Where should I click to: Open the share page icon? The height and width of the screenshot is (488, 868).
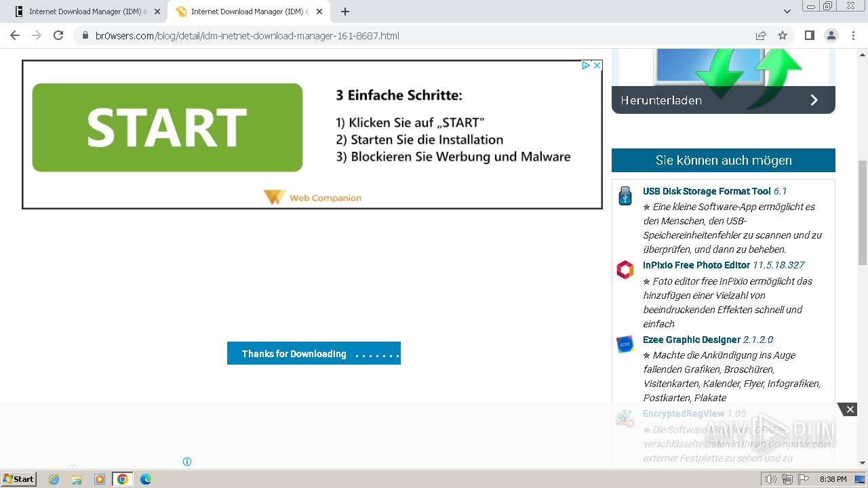pos(761,35)
